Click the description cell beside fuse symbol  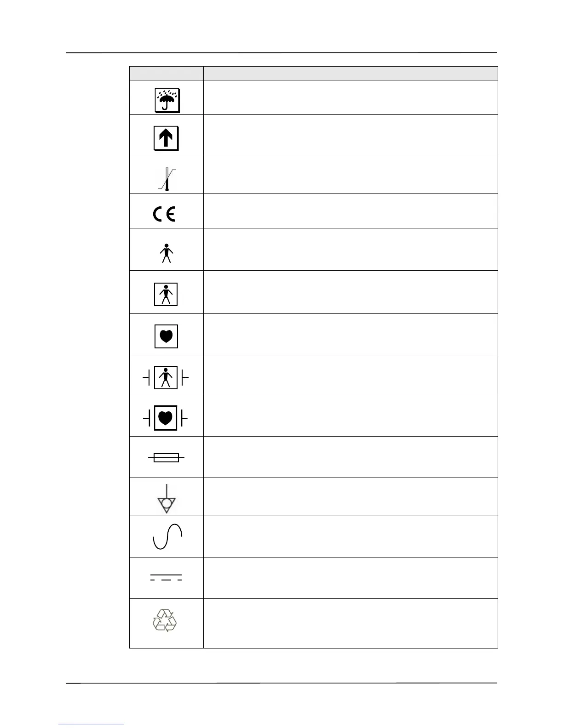350,457
